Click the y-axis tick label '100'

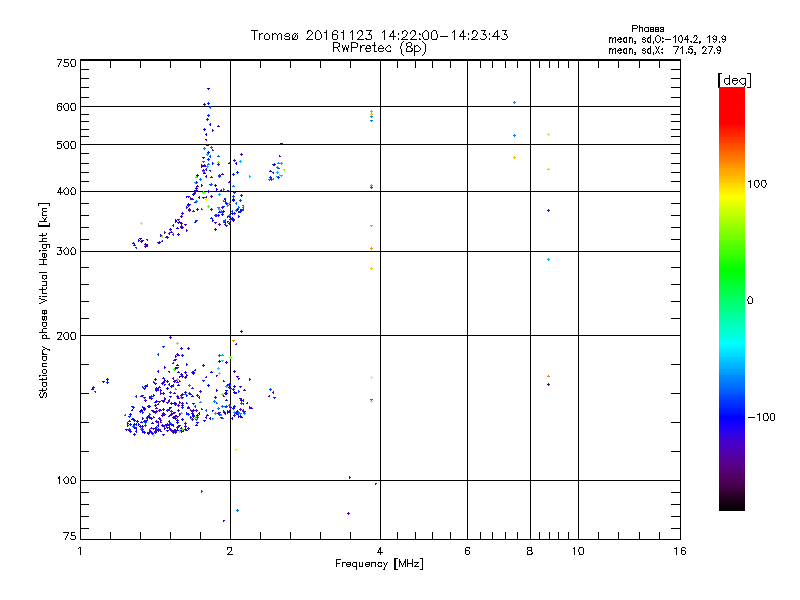(66, 481)
